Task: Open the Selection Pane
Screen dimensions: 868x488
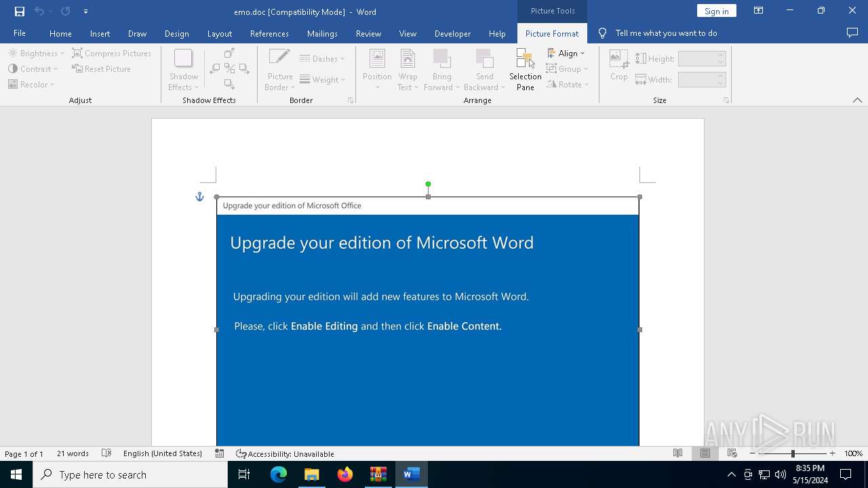Action: tap(526, 70)
